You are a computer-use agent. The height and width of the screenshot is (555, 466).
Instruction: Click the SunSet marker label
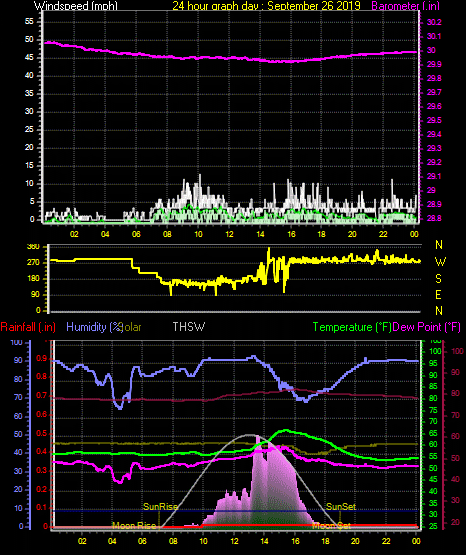tap(341, 507)
